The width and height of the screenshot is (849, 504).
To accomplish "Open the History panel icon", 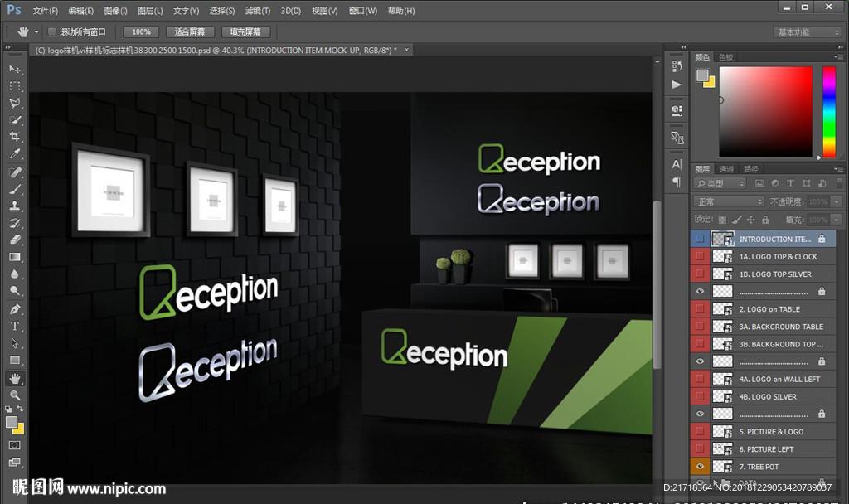I will pyautogui.click(x=677, y=66).
